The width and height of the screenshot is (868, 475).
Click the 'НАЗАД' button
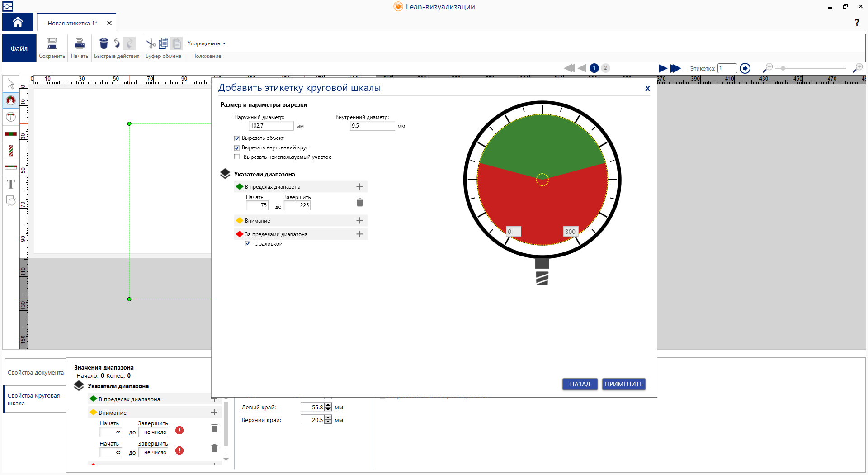click(580, 384)
